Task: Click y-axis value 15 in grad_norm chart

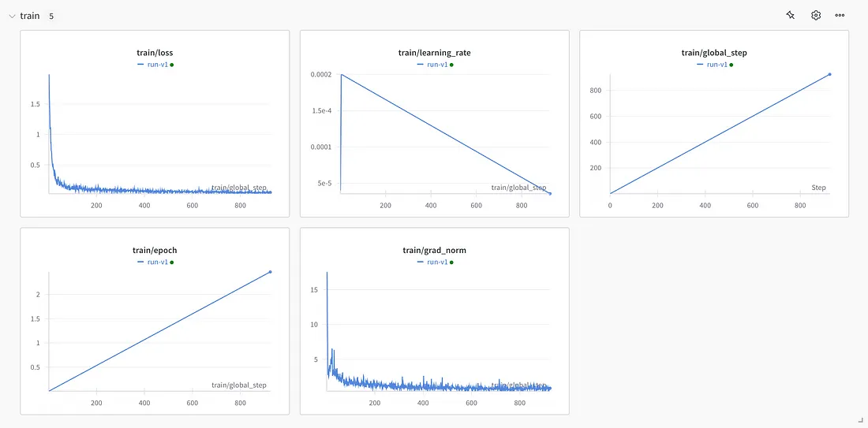Action: pyautogui.click(x=313, y=289)
